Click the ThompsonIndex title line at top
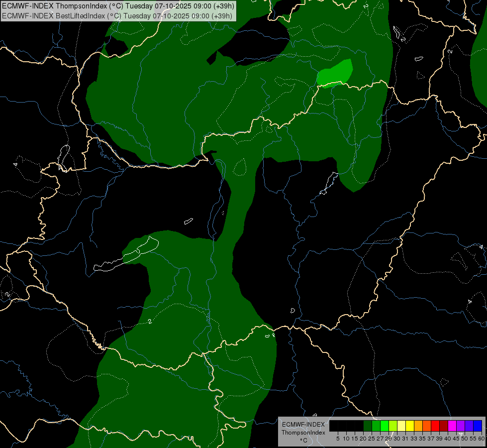The width and height of the screenshot is (487, 448). 118,6
